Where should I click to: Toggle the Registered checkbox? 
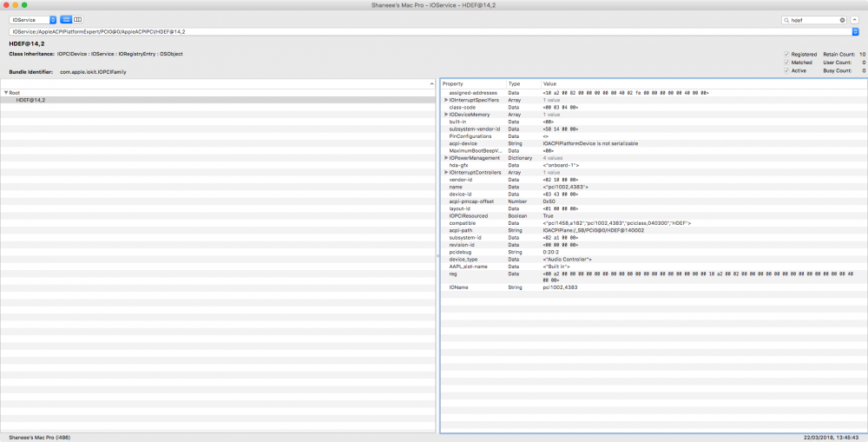click(x=786, y=55)
